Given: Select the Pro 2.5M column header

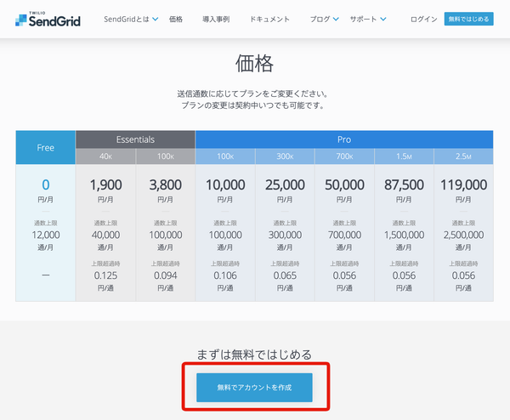Looking at the screenshot, I should (x=463, y=156).
